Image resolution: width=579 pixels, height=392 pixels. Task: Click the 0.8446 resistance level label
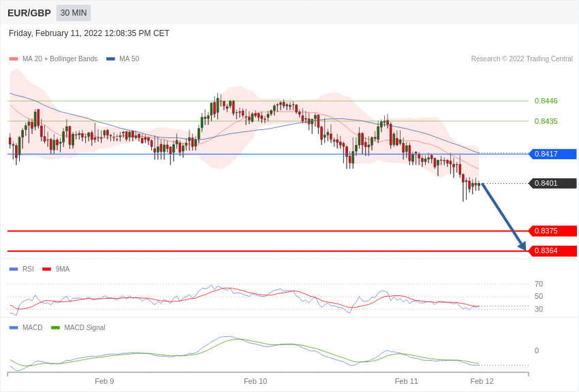pos(546,101)
